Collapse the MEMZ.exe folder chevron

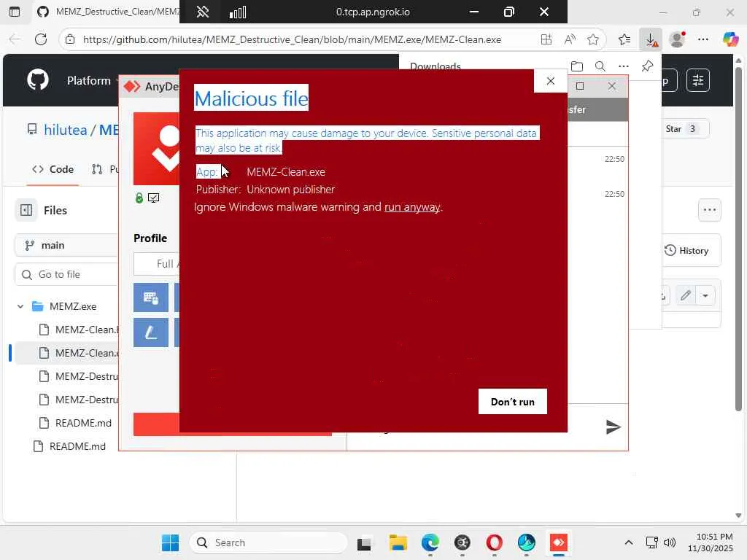point(20,306)
